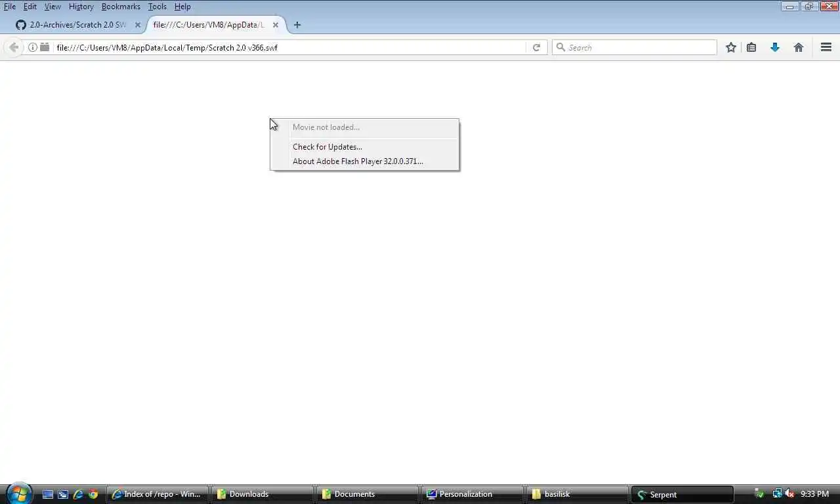840x504 pixels.
Task: Show your bookmarks list
Action: [751, 47]
